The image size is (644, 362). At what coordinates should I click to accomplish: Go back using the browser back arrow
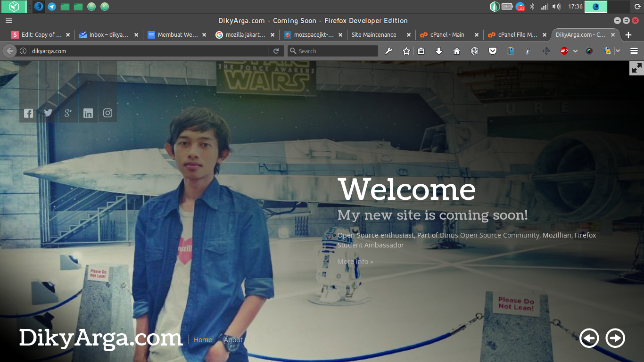(9, 51)
